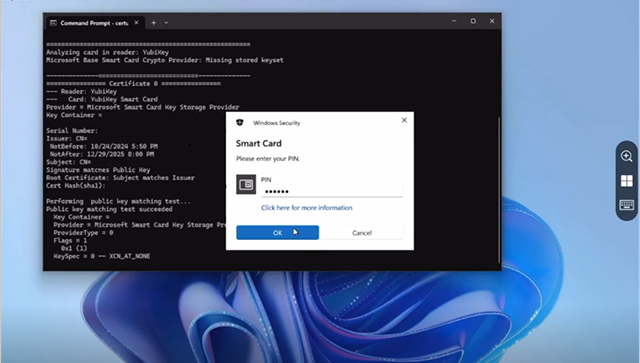640x363 pixels.
Task: Open the 'Click here for more information' link
Action: tap(307, 207)
